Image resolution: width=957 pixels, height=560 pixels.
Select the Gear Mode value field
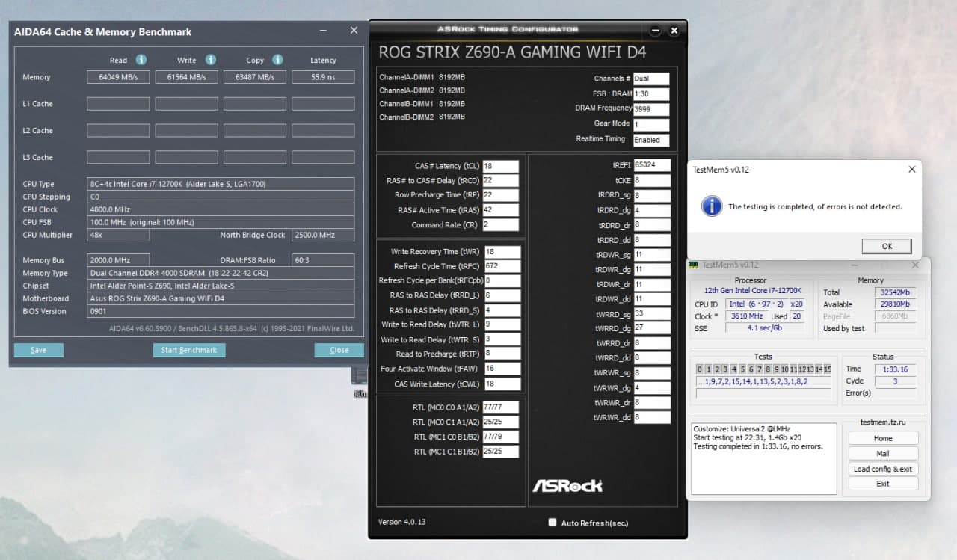[x=651, y=125]
